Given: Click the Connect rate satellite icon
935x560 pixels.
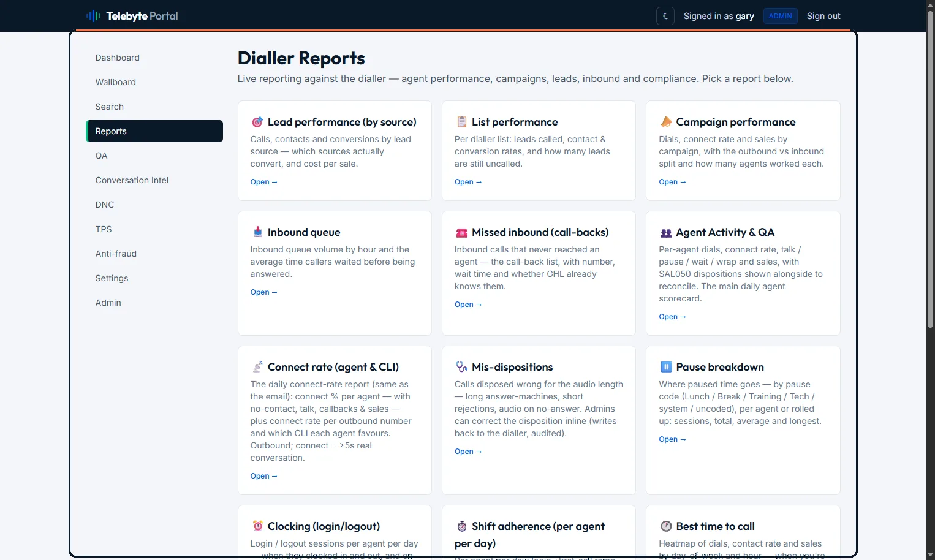Looking at the screenshot, I should pyautogui.click(x=257, y=367).
